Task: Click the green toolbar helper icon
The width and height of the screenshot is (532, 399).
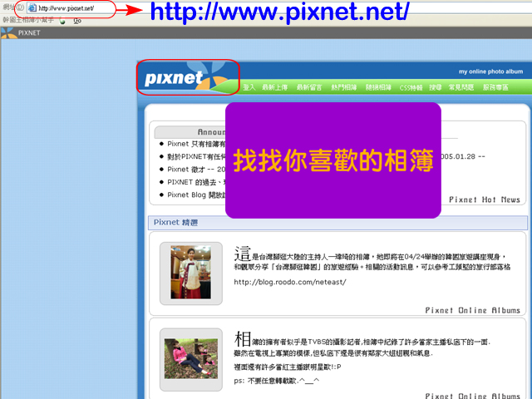Action: click(x=62, y=21)
